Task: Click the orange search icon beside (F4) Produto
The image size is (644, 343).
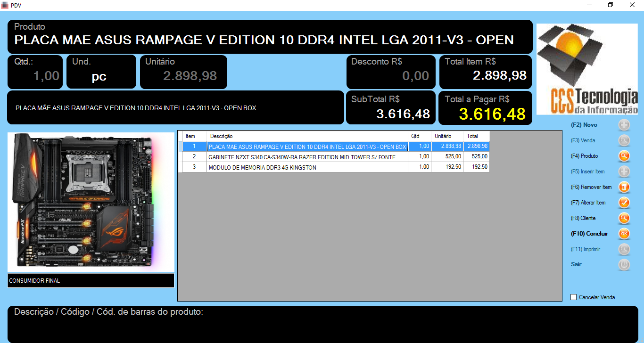Action: tap(624, 156)
